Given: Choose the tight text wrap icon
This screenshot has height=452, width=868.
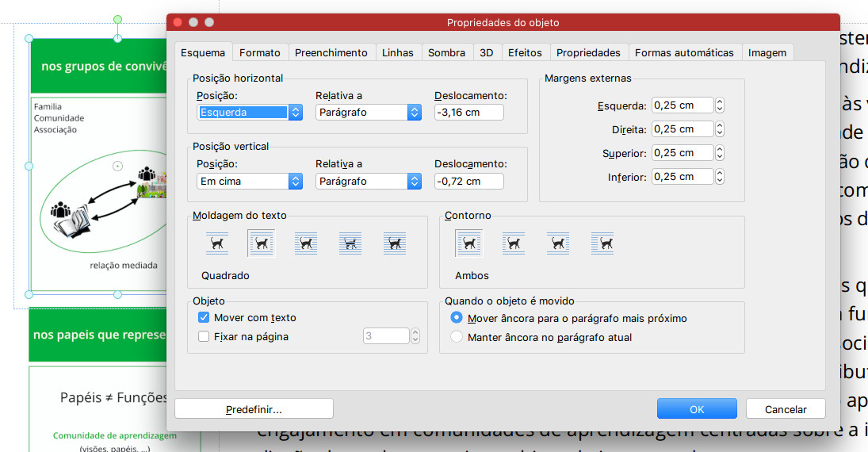Looking at the screenshot, I should click(305, 243).
